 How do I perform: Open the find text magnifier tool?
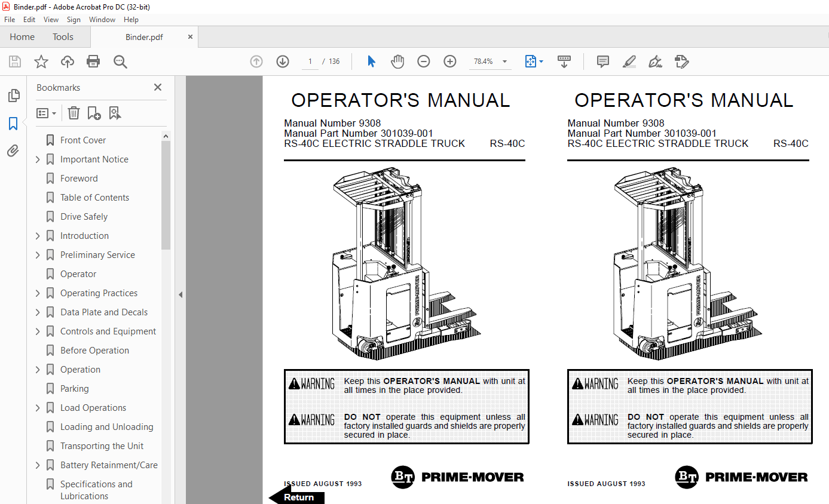120,62
